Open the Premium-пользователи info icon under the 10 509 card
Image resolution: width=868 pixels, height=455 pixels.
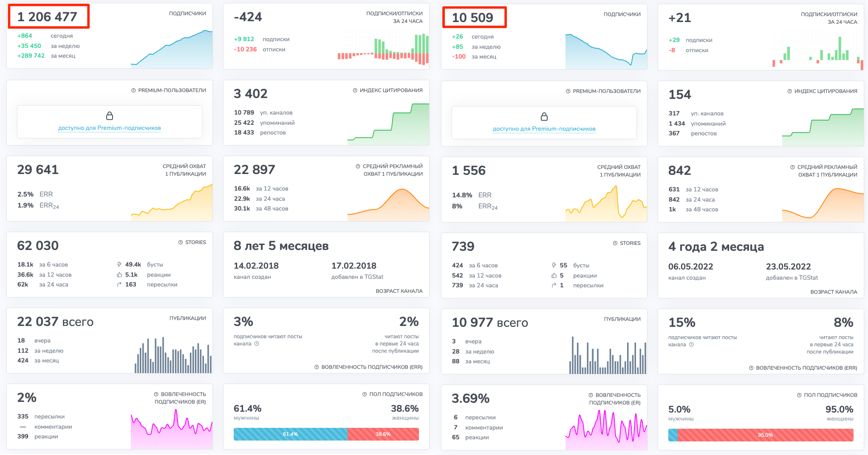[x=568, y=91]
